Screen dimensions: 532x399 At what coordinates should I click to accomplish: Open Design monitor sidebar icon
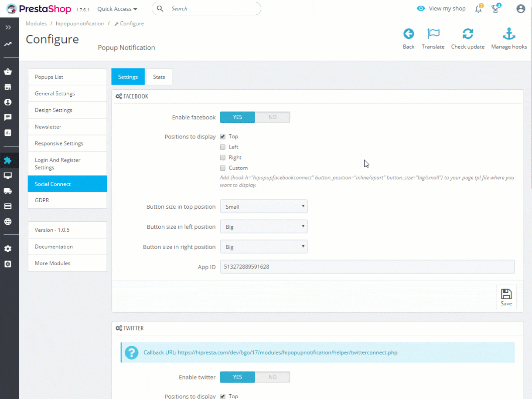point(8,176)
